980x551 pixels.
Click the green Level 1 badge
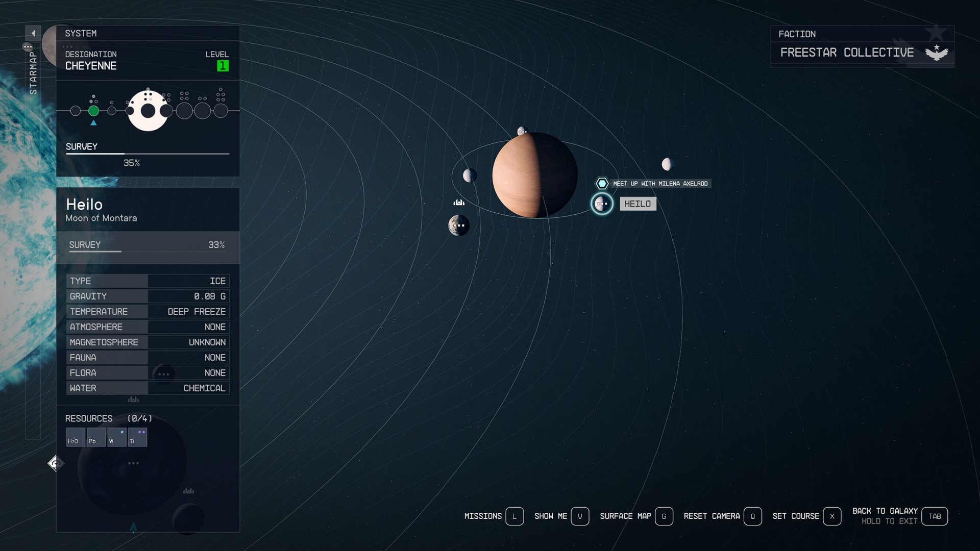pos(223,66)
